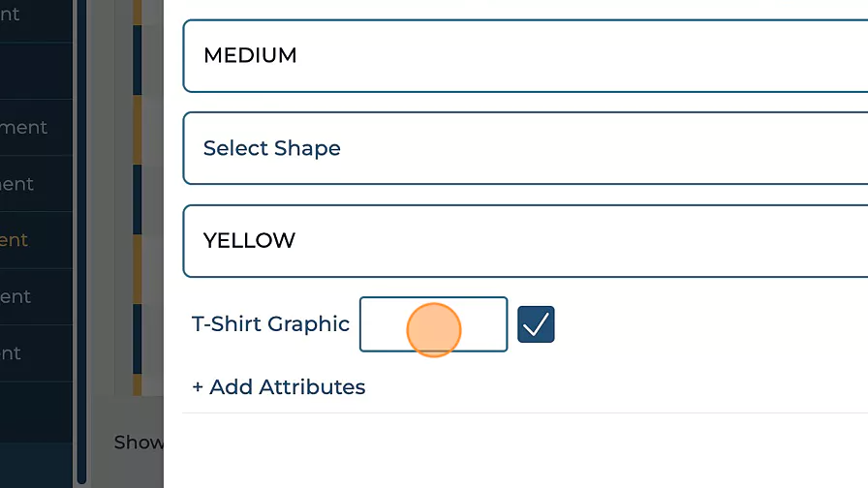This screenshot has height=488, width=868.
Task: Open the YELLOW color dropdown
Action: pos(523,240)
